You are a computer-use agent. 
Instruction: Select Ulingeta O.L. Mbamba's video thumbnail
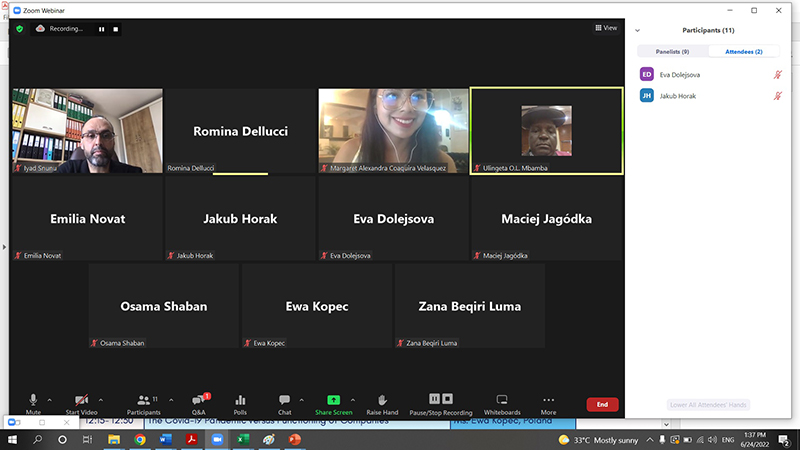[546, 130]
